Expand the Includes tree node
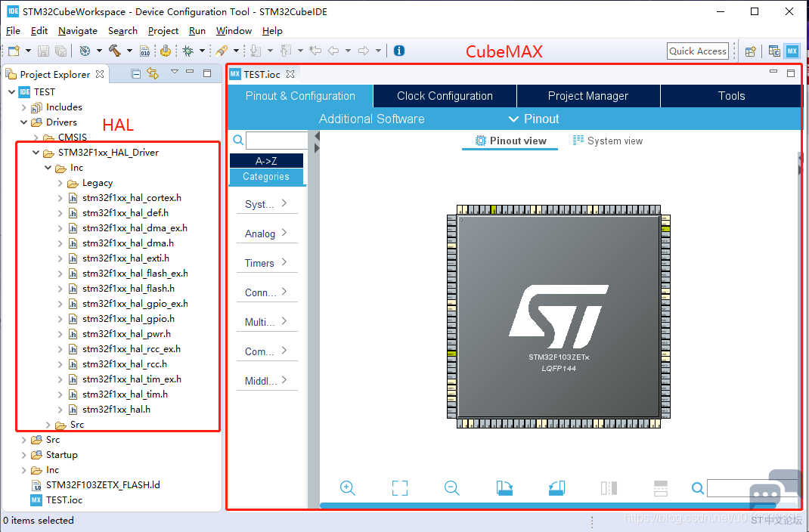 click(x=23, y=107)
